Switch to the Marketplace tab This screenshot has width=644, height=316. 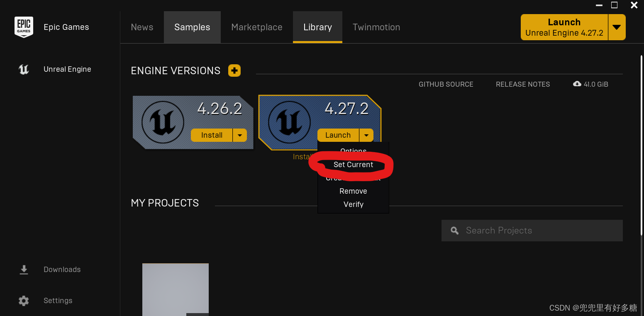[257, 27]
